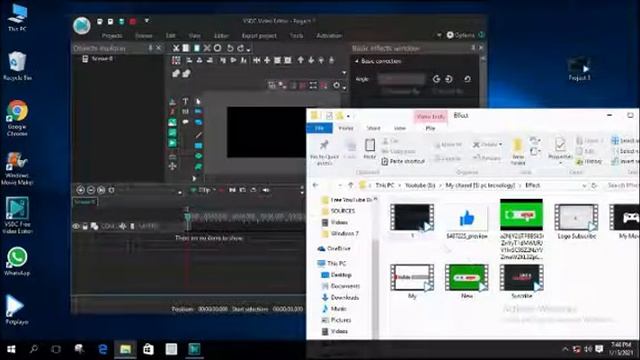Click the Pin to Quick access icon

[x=324, y=145]
